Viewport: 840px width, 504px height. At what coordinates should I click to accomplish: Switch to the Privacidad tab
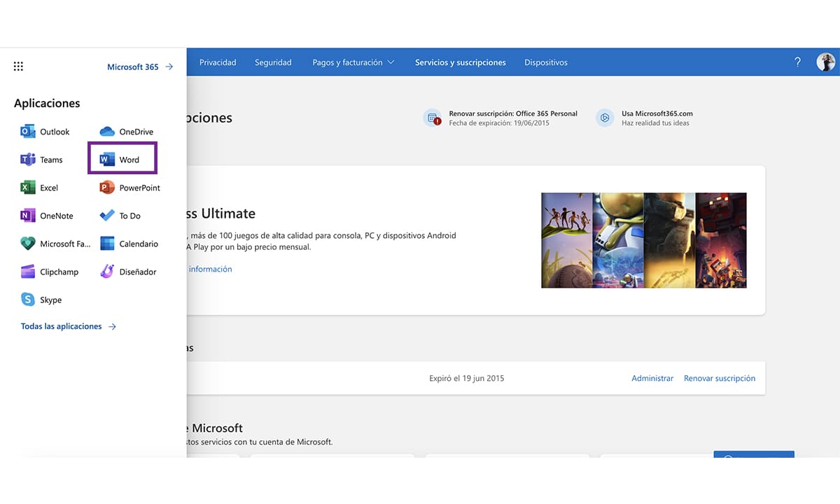(218, 62)
